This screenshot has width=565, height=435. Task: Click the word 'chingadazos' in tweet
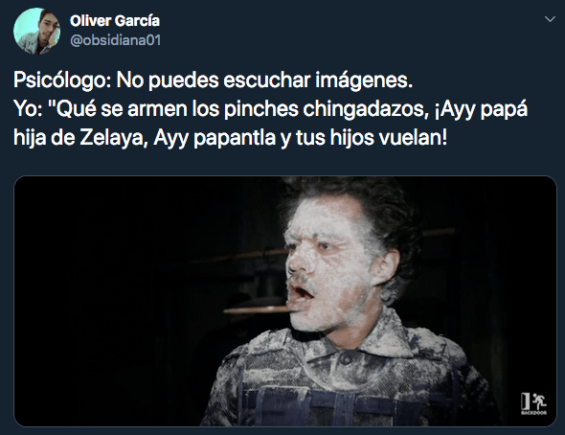pyautogui.click(x=364, y=109)
